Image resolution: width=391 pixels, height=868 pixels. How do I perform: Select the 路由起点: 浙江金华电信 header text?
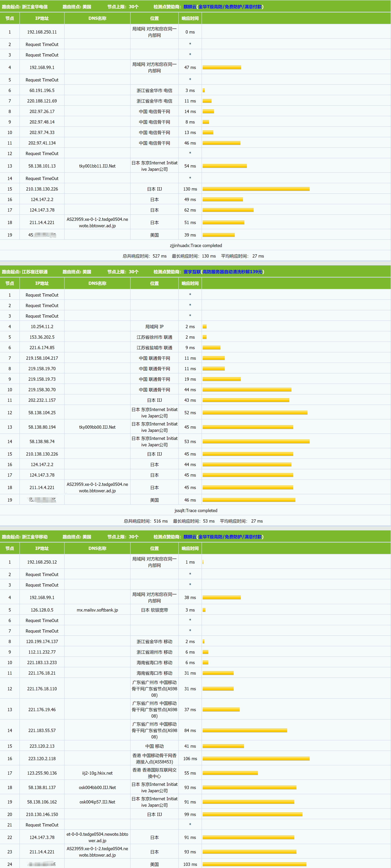[x=25, y=7]
